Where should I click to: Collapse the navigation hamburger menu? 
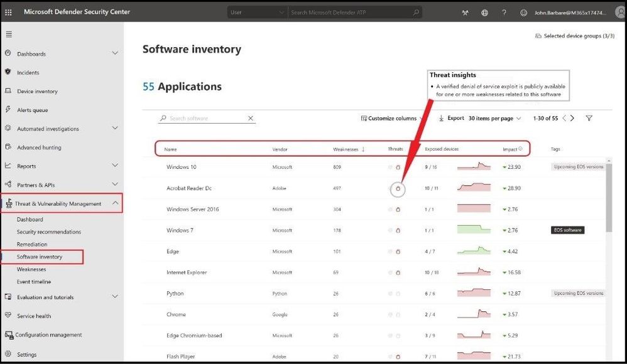click(9, 35)
